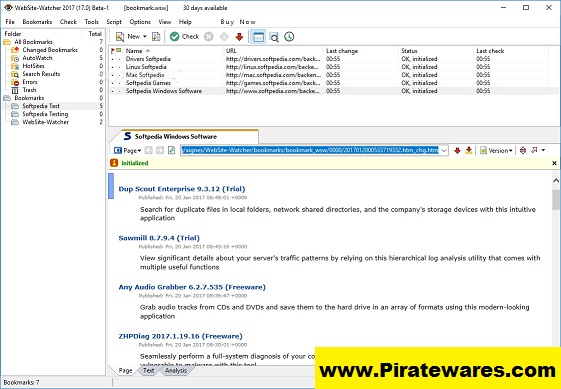Switch to the Text tab
The height and width of the screenshot is (389, 561).
pos(148,370)
